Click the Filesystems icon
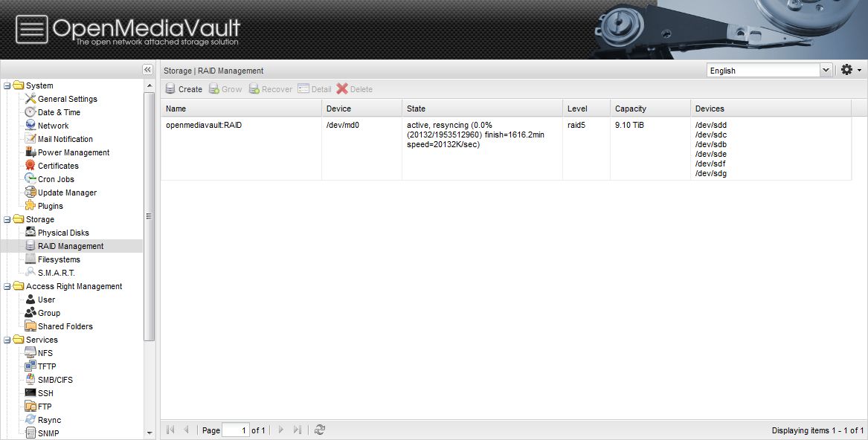 click(30, 259)
